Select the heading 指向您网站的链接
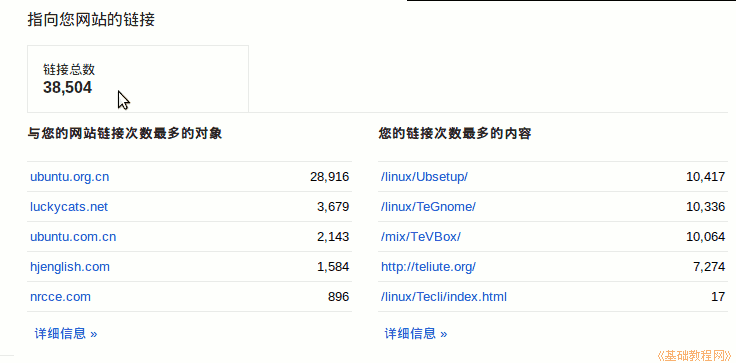This screenshot has width=736, height=363. (91, 20)
